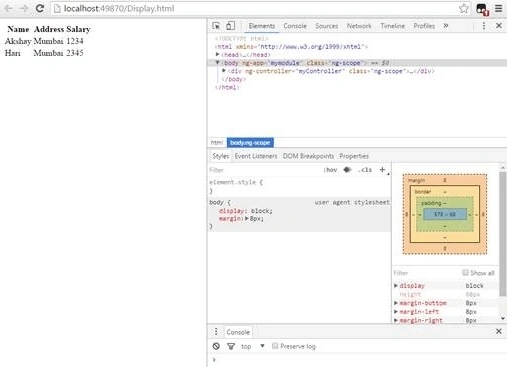
Task: Open the DOM Breakpoints sub-tab
Action: point(308,156)
